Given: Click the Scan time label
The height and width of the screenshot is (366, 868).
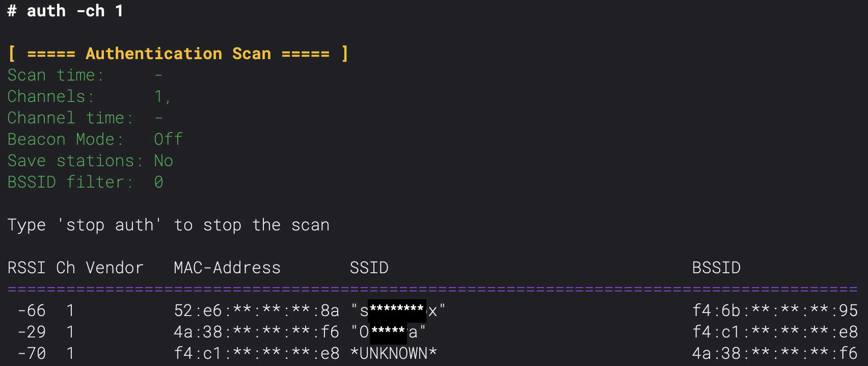Looking at the screenshot, I should pos(56,75).
